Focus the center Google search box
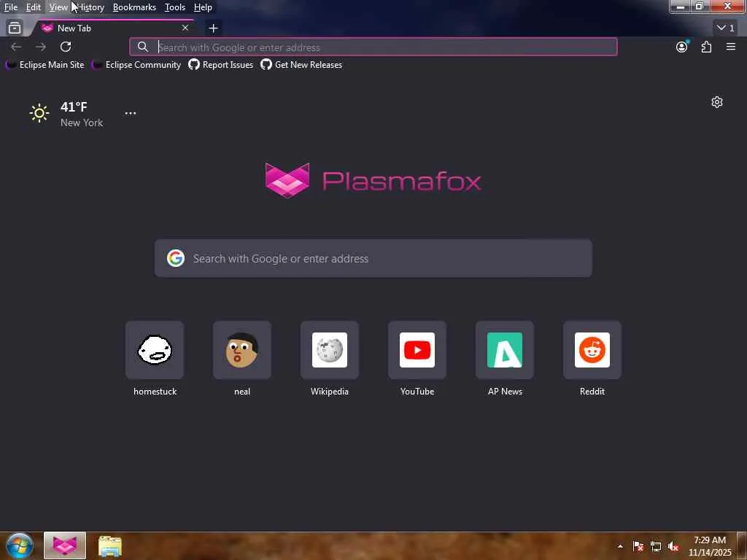The image size is (747, 560). 373,258
